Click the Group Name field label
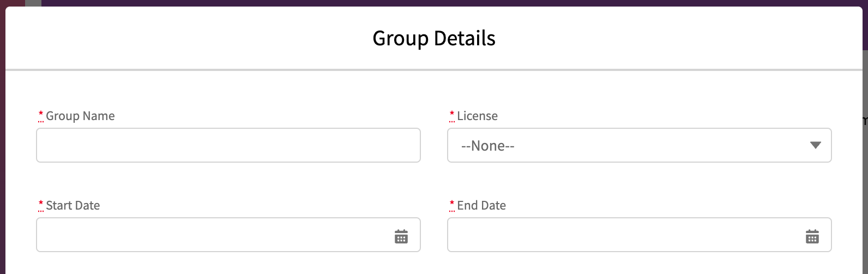This screenshot has width=868, height=274. point(80,116)
